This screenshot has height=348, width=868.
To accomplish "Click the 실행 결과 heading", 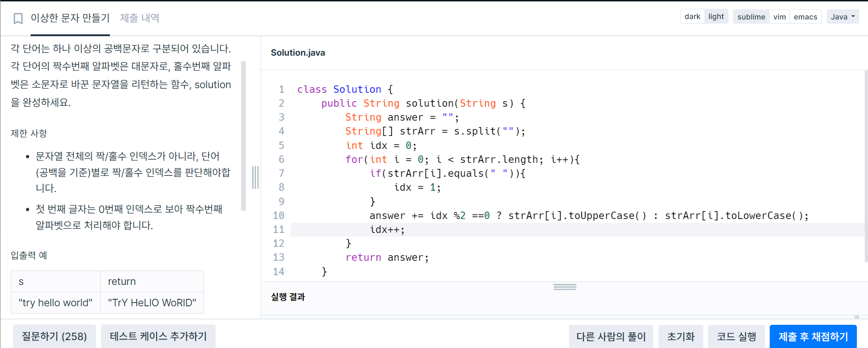I will [287, 297].
